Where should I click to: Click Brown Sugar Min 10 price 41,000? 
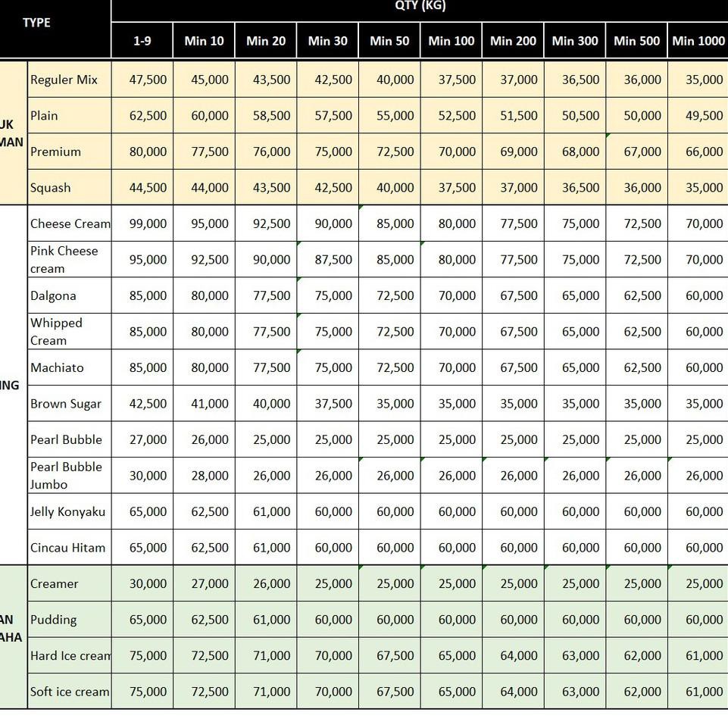(204, 403)
